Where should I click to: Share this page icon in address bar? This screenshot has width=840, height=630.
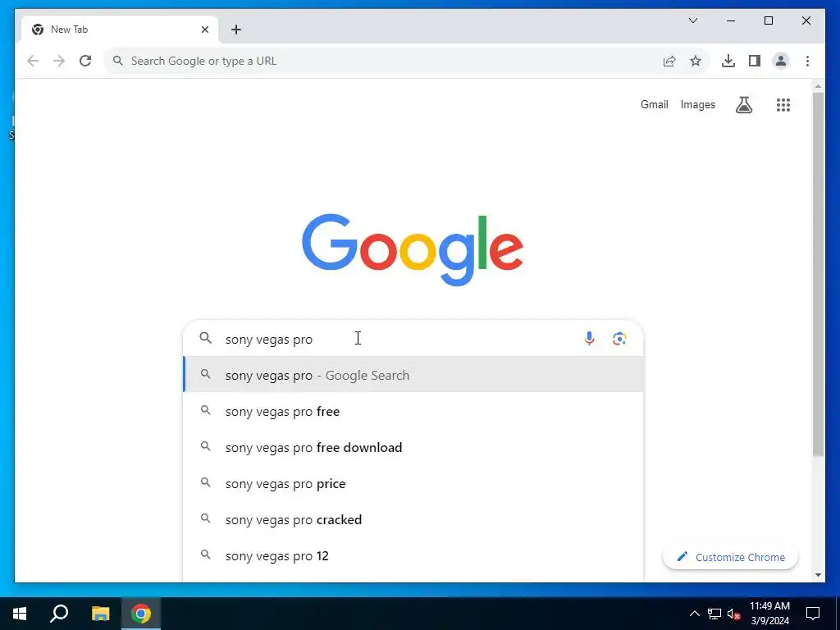click(669, 61)
